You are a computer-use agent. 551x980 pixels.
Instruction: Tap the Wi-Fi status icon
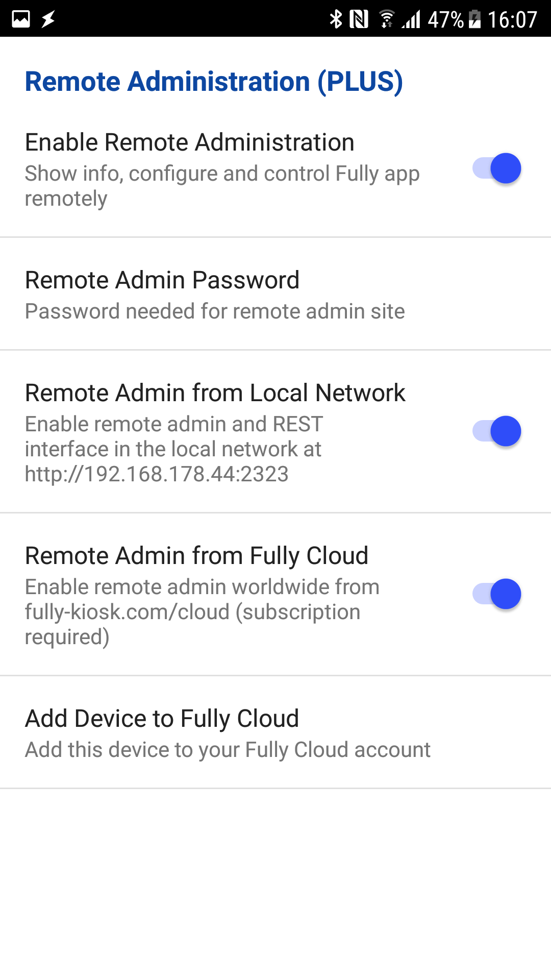point(387,19)
